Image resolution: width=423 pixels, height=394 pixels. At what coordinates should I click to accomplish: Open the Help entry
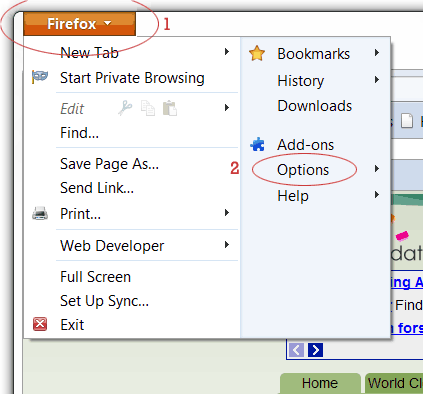coord(293,196)
